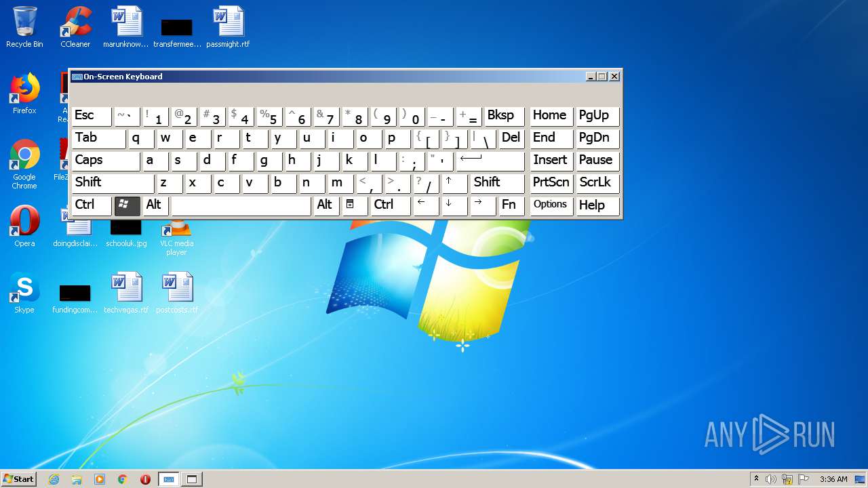Toggle the Caps lock key

pyautogui.click(x=105, y=161)
